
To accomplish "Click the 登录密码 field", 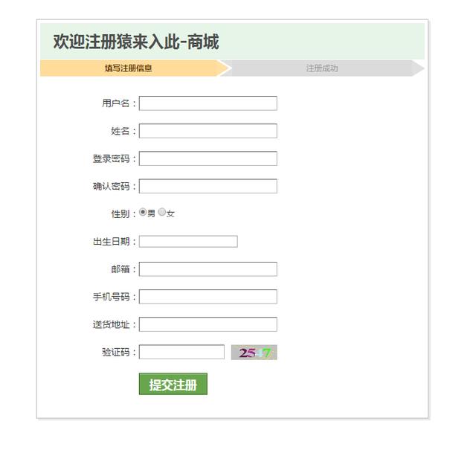I will (x=208, y=158).
